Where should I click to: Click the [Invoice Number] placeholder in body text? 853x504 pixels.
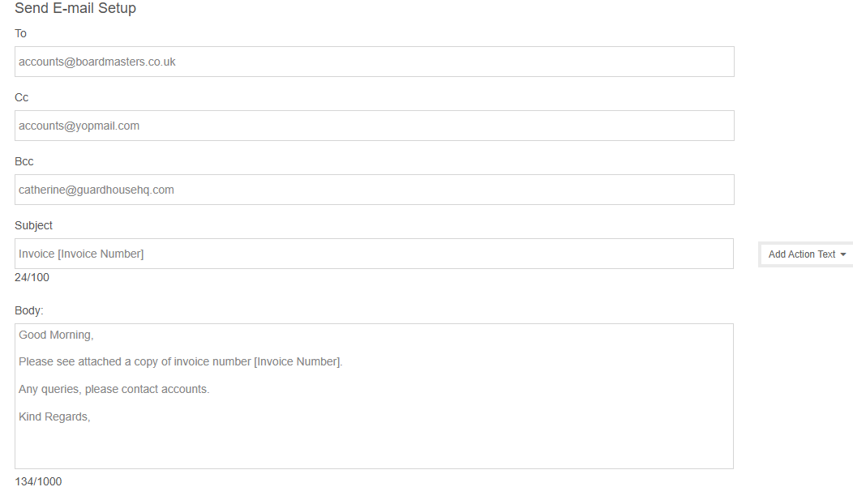pyautogui.click(x=297, y=361)
